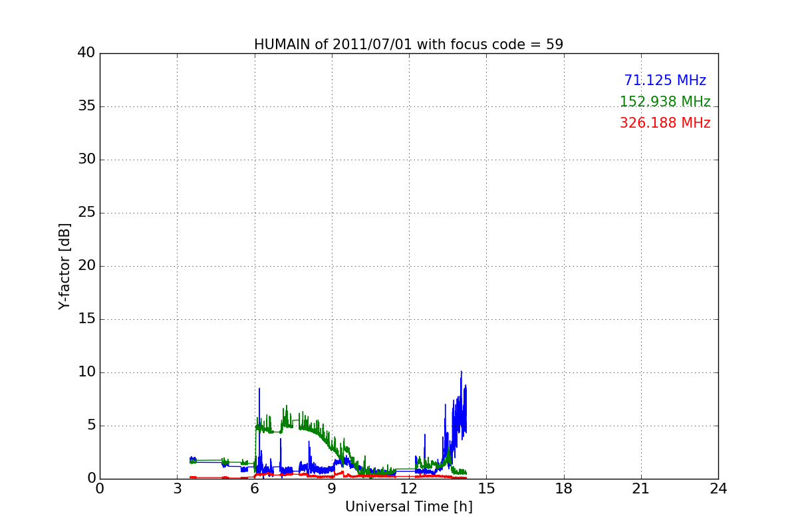Click x-axis tick value 9
Viewport: 798px width, 532px height.
tap(332, 489)
